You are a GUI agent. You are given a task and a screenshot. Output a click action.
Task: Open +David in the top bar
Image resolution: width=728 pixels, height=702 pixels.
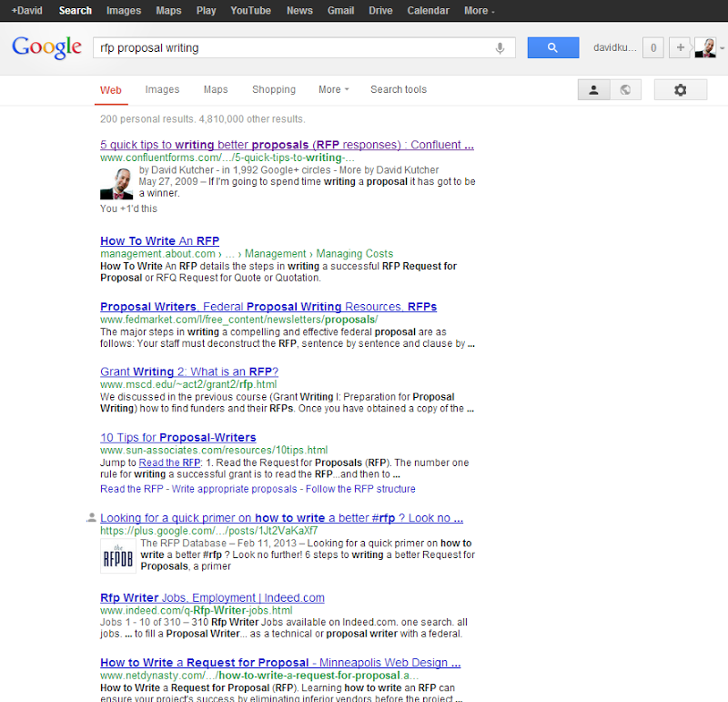pos(26,11)
